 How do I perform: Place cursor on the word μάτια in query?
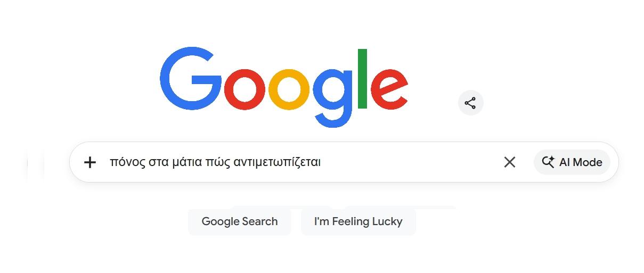187,162
